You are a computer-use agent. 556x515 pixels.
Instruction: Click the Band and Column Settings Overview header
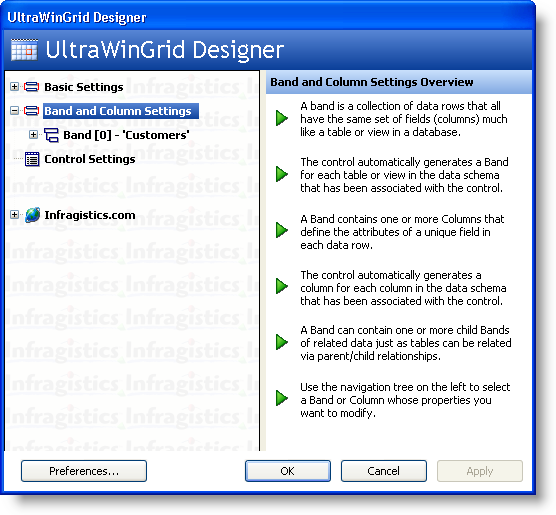(399, 82)
